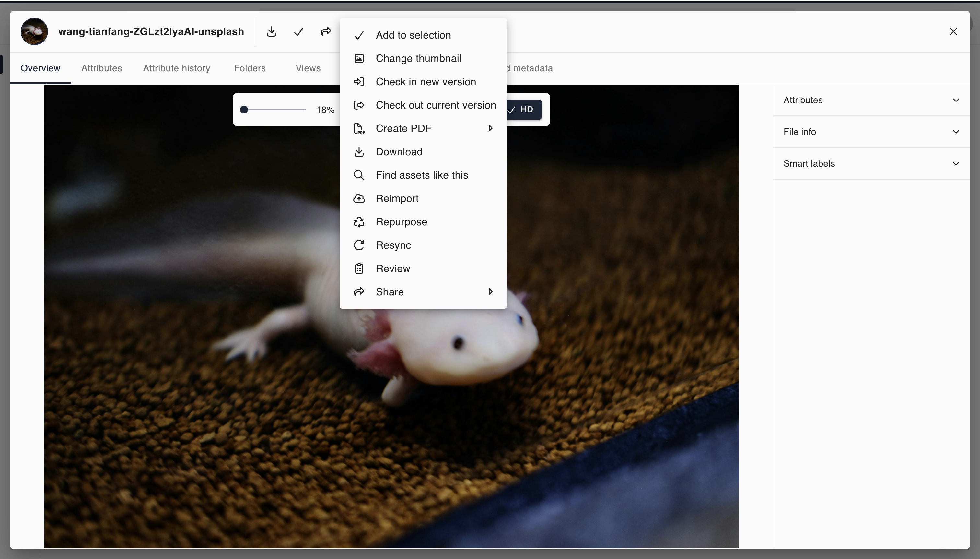Close the asset detail dialog
This screenshot has width=980, height=559.
point(953,31)
